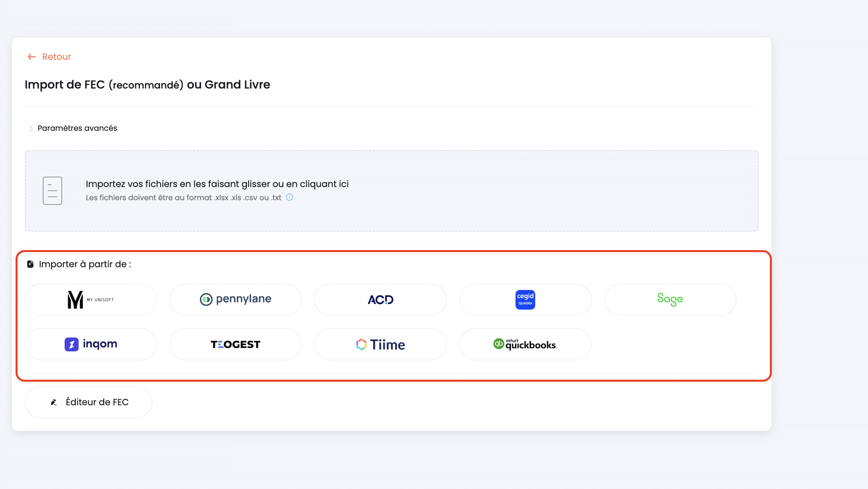The image size is (868, 489).
Task: Import from My Unisoft
Action: tap(91, 300)
